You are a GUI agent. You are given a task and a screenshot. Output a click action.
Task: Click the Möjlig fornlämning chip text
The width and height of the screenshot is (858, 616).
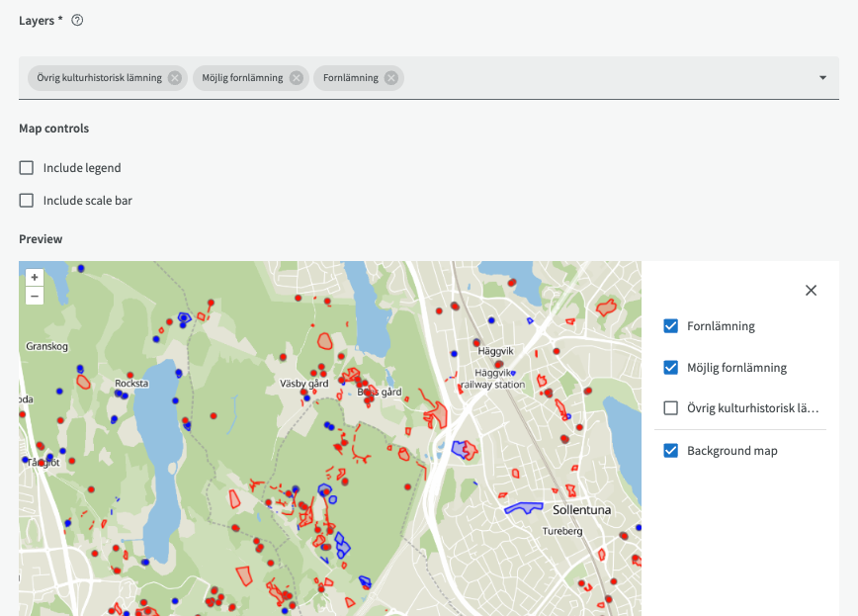coord(242,78)
